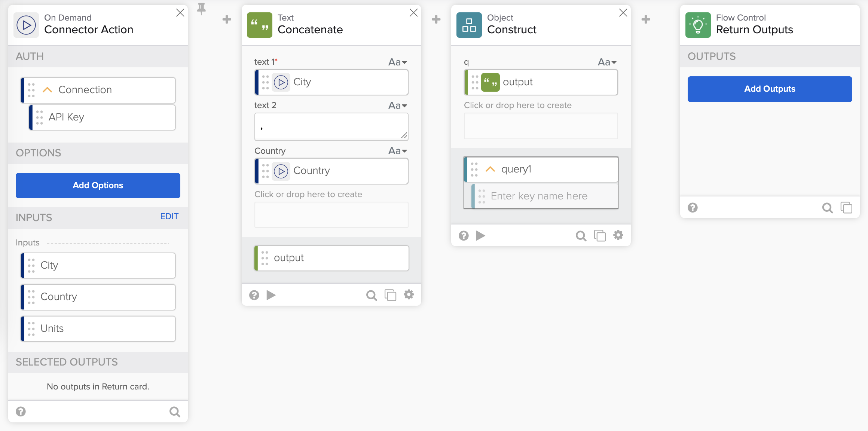The height and width of the screenshot is (431, 868).
Task: Click the gear icon on Construct card
Action: click(x=618, y=235)
